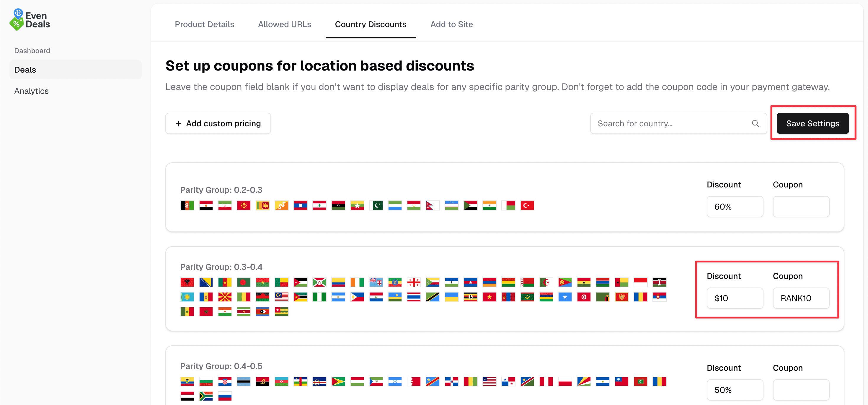Screen dimensions: 868x405
Task: Select the Seychelles flag
Action: [584, 381]
